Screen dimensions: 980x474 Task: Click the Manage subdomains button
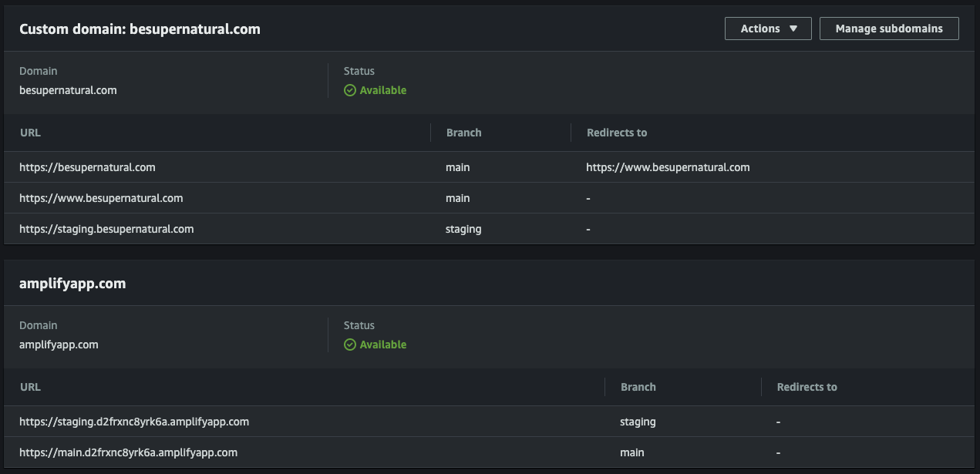coord(889,29)
